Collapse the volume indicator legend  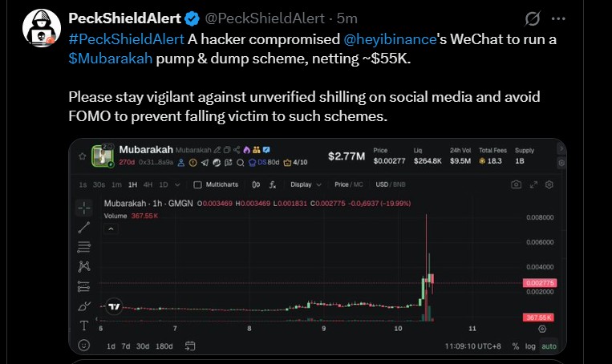pyautogui.click(x=113, y=231)
